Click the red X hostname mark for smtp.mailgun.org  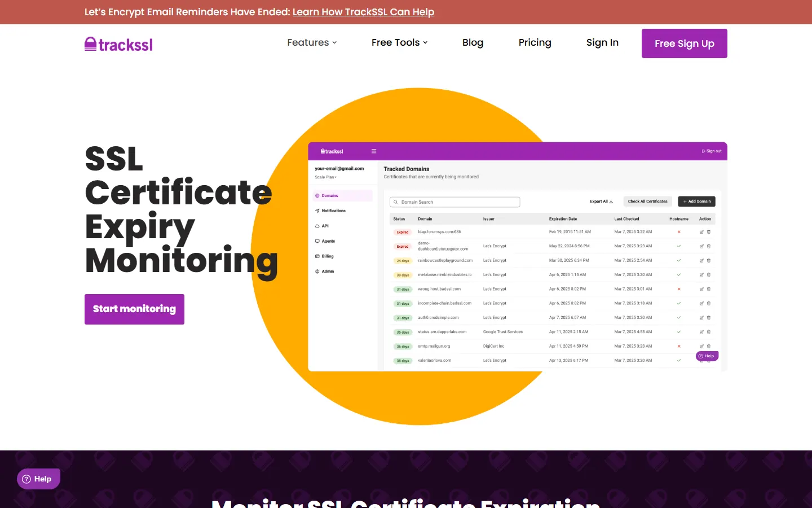[x=679, y=346]
